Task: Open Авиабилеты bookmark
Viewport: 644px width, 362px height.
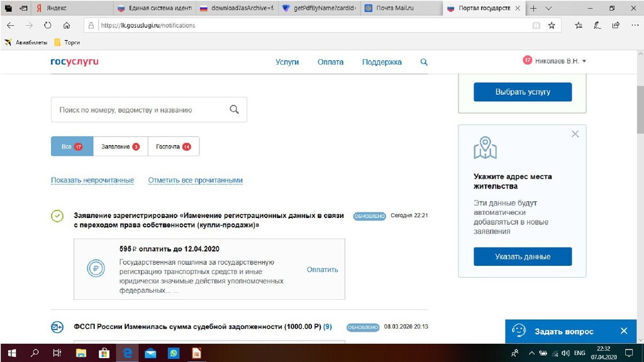Action: [26, 42]
